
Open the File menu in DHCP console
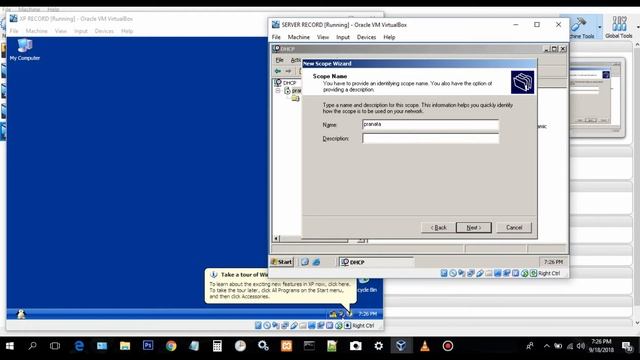(280, 60)
